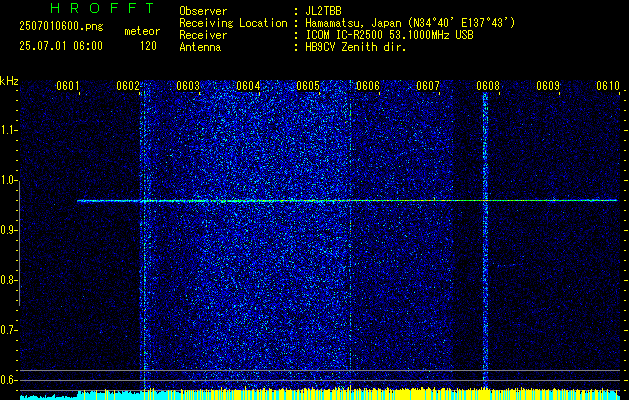This screenshot has height=400, width=629.
Task: Click the 0608 time marker
Action: (488, 85)
